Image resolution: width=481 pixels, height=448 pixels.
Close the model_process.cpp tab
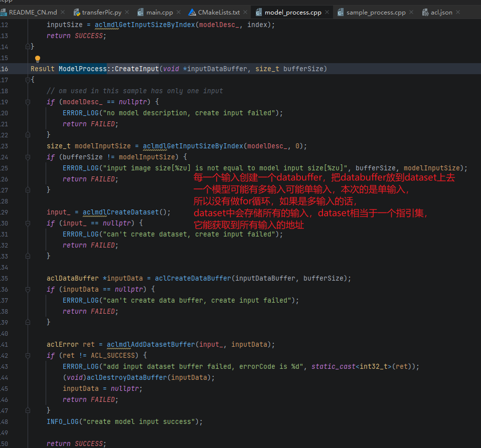tap(327, 12)
